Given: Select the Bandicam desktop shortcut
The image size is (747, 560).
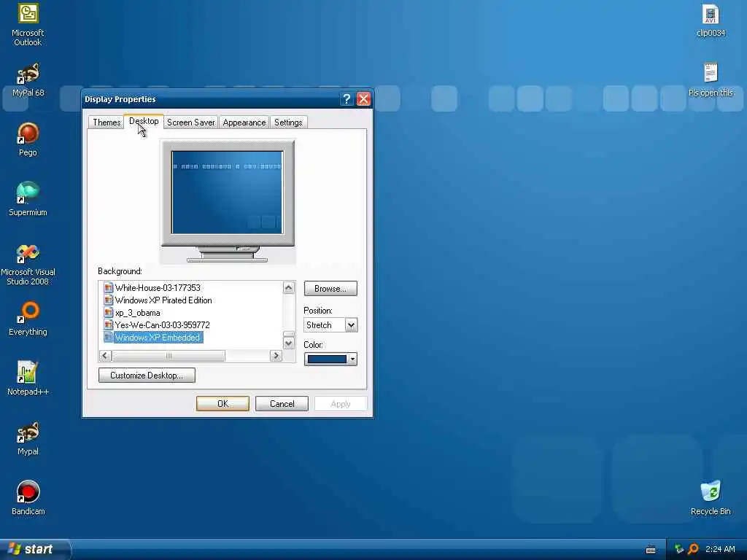Looking at the screenshot, I should tap(28, 498).
